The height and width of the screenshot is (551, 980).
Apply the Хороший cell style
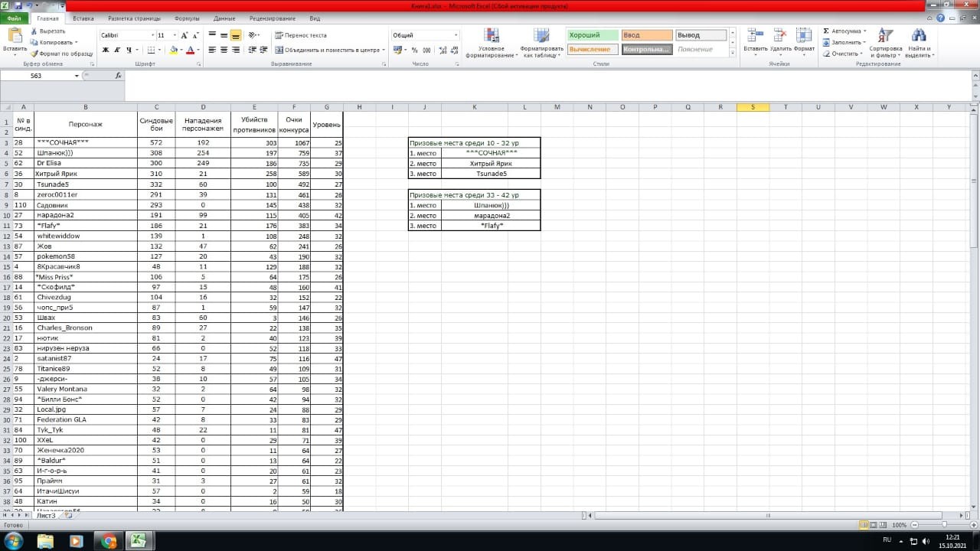pos(593,35)
